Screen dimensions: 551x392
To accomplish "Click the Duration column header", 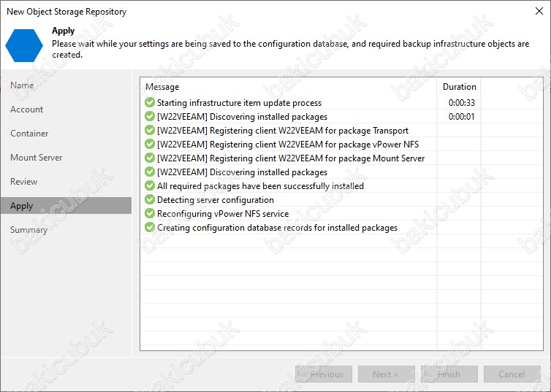I will 459,87.
